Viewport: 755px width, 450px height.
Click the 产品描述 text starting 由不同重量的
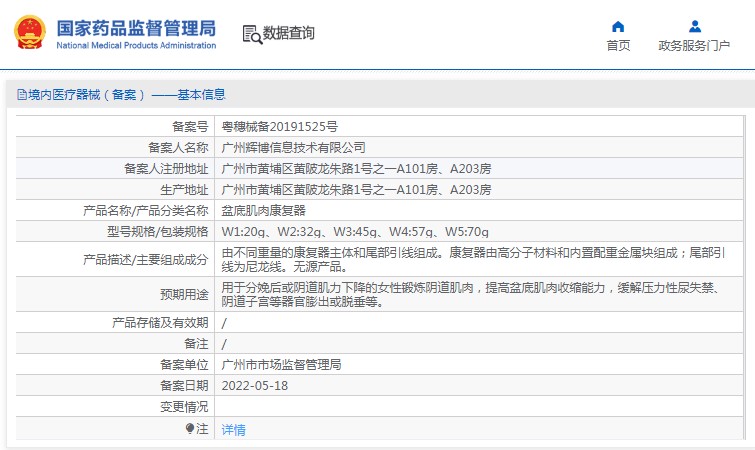tap(473, 259)
